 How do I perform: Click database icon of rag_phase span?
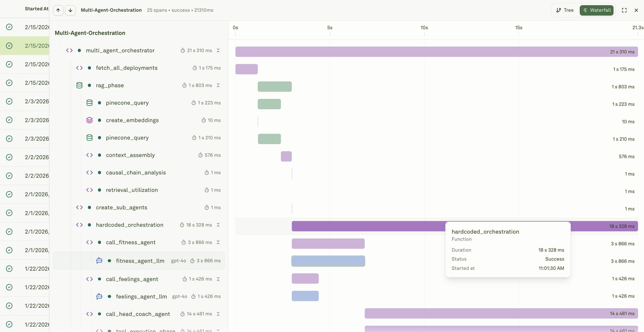click(79, 85)
